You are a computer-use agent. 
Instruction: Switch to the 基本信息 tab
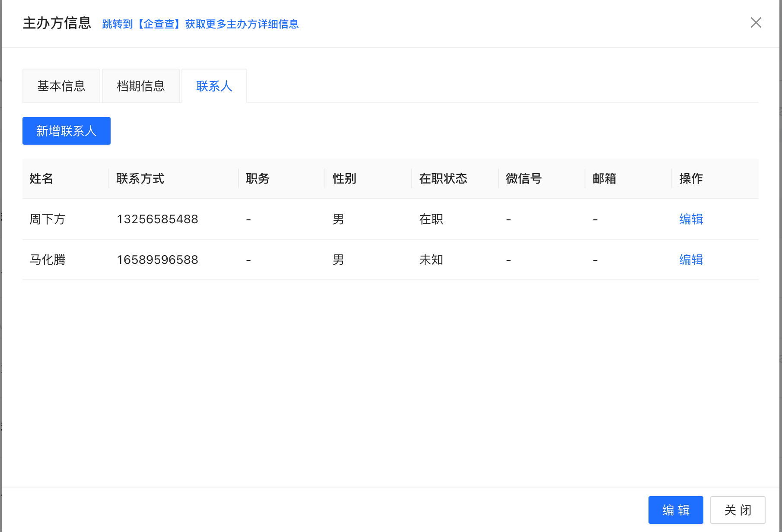(x=61, y=86)
